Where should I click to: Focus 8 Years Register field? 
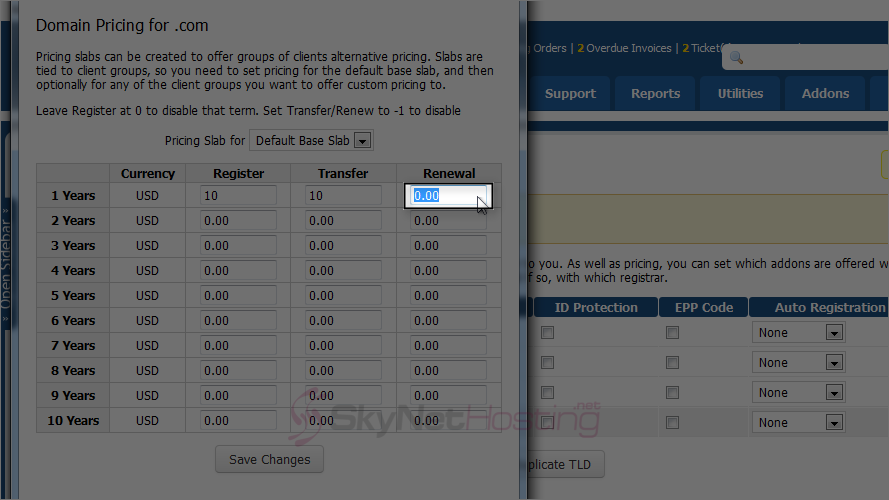click(x=238, y=370)
